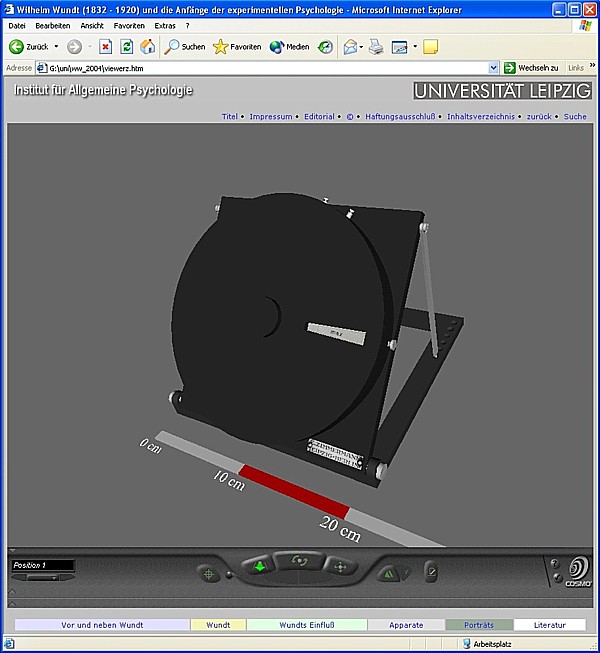Activate Cosmo Seek crosshair tool
600x653 pixels.
click(209, 574)
